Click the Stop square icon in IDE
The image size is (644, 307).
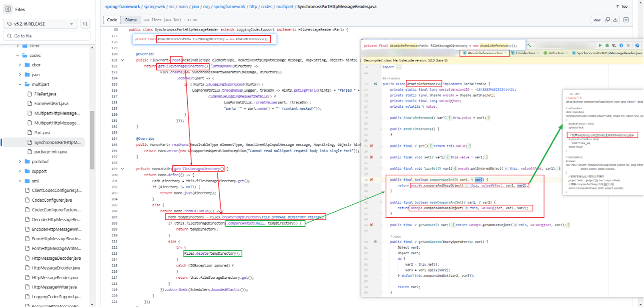(628, 45)
